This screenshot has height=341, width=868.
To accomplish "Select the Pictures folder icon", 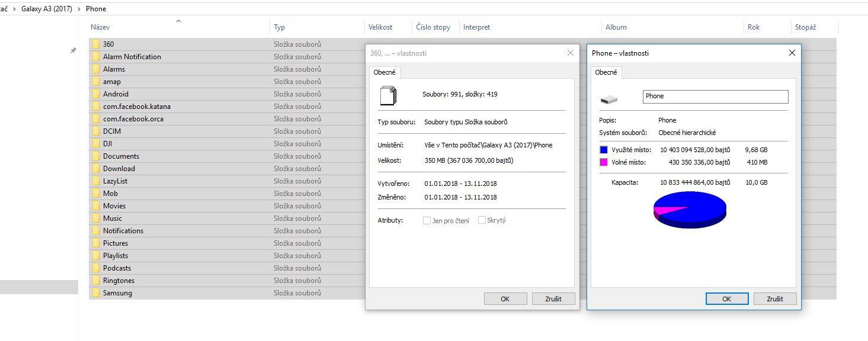I will coord(95,243).
